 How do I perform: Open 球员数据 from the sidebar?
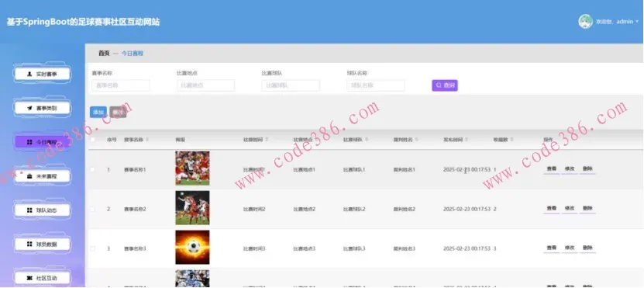point(42,244)
